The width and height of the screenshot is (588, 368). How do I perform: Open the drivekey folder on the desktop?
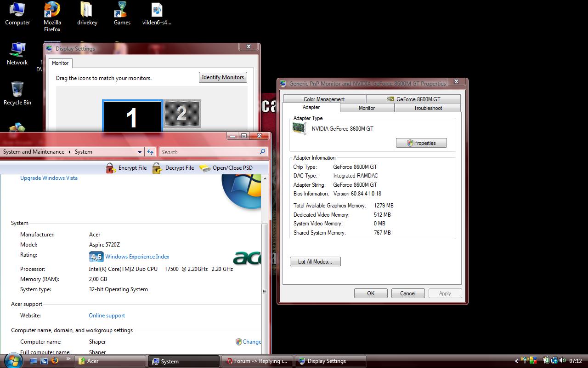[87, 13]
